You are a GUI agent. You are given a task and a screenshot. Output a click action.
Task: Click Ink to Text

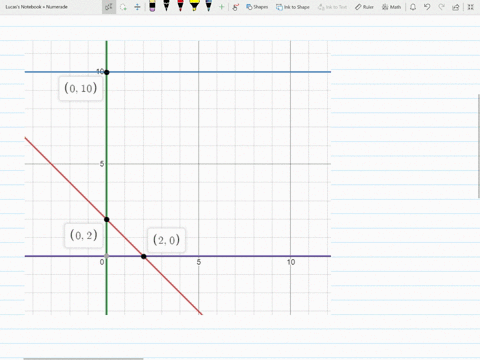click(332, 7)
